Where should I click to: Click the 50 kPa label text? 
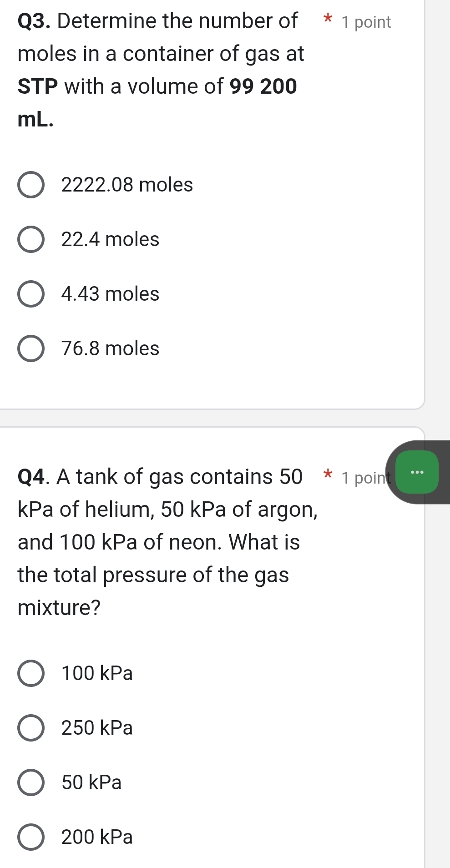coord(91,783)
